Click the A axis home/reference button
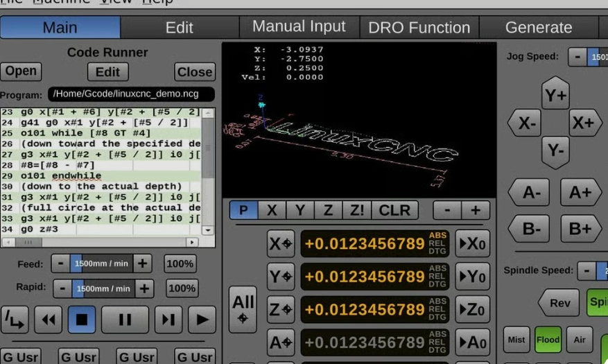 (281, 343)
